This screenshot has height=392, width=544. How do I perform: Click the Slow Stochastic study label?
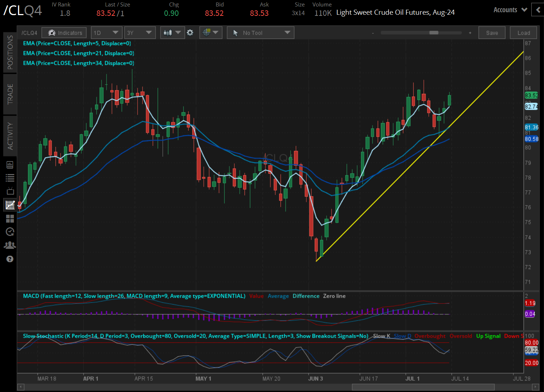(x=195, y=336)
